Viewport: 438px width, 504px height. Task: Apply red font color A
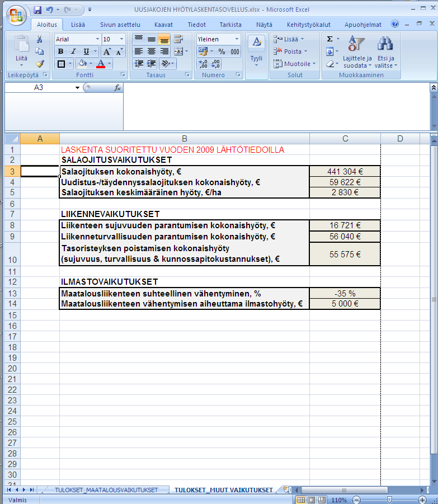pos(101,64)
